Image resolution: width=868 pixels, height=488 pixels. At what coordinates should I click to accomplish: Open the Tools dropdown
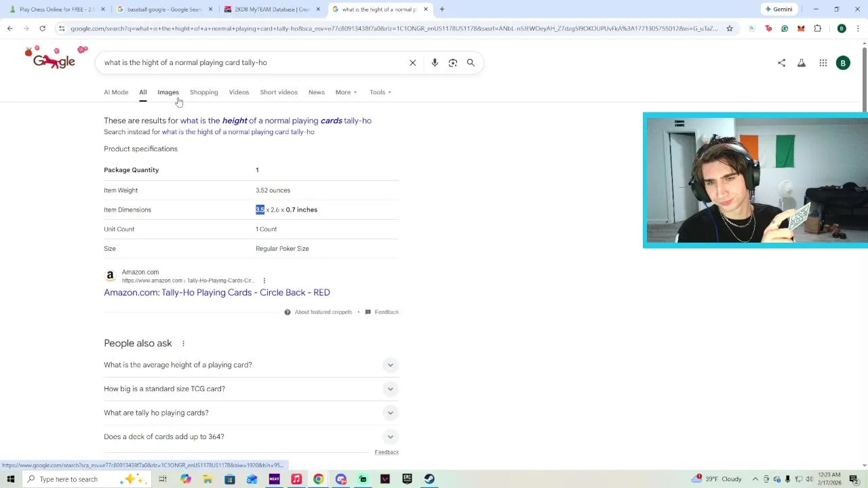point(380,92)
